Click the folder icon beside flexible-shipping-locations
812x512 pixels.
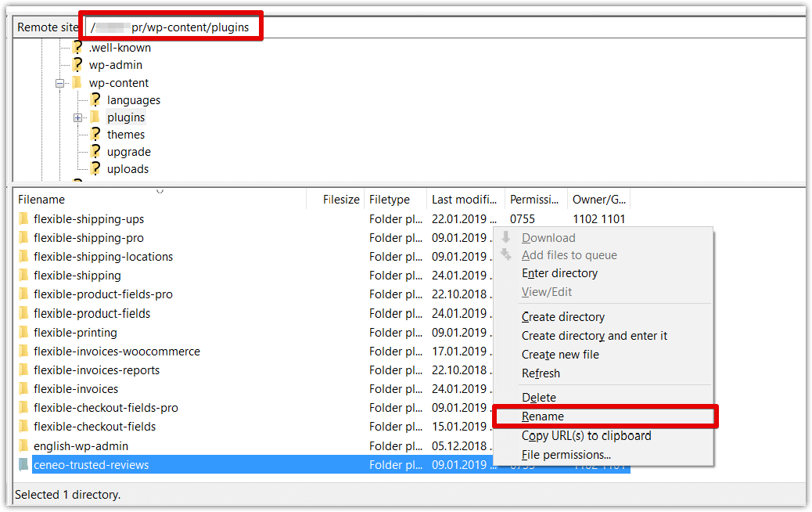click(x=23, y=257)
